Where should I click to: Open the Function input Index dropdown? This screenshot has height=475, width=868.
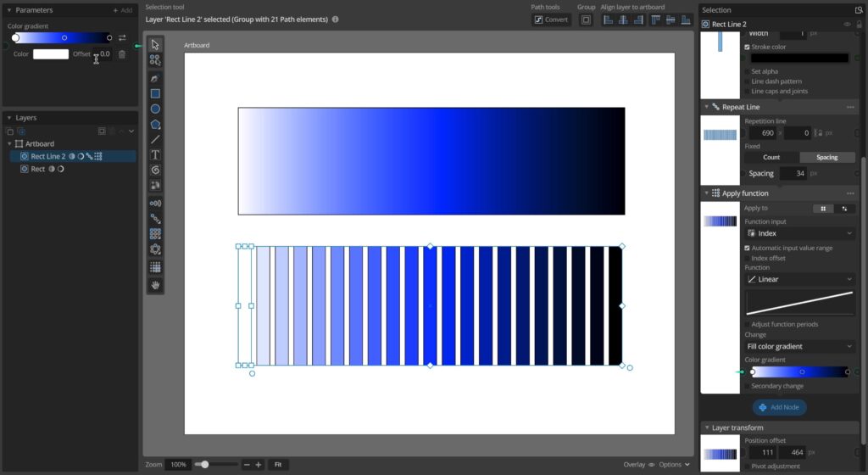799,233
